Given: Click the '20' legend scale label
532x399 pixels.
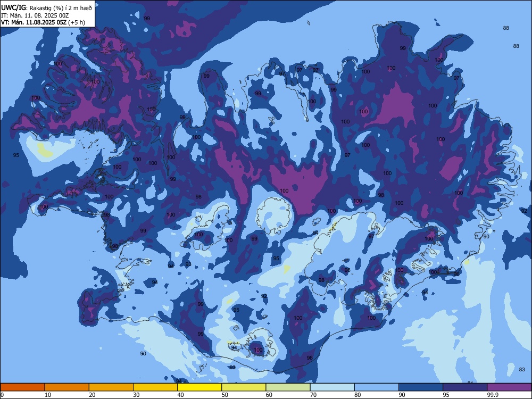Looking at the screenshot, I should click(92, 395).
